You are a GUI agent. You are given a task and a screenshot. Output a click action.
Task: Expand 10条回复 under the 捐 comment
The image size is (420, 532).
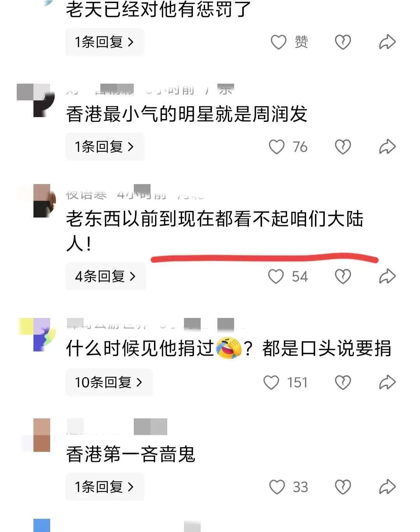coord(109,382)
